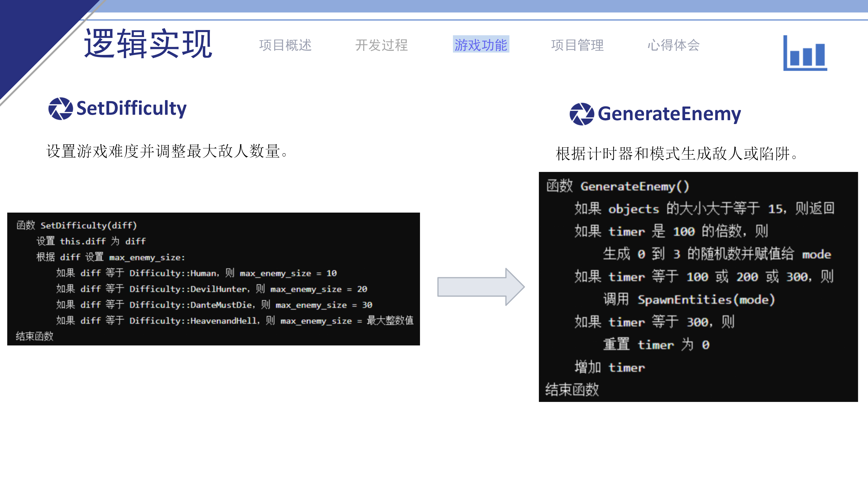Open the 项目概述 navigation item
The image size is (868, 488).
tap(286, 45)
